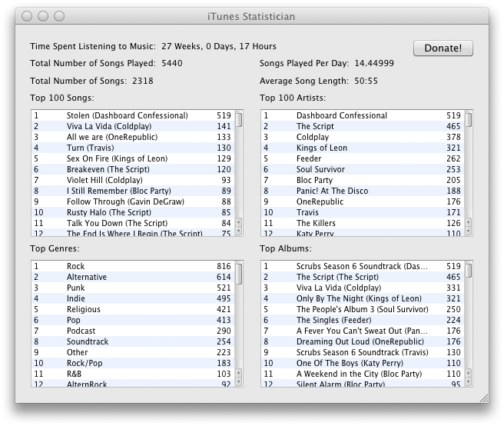The width and height of the screenshot is (504, 426).
Task: Select artist row Bloc Party
Action: 363,180
